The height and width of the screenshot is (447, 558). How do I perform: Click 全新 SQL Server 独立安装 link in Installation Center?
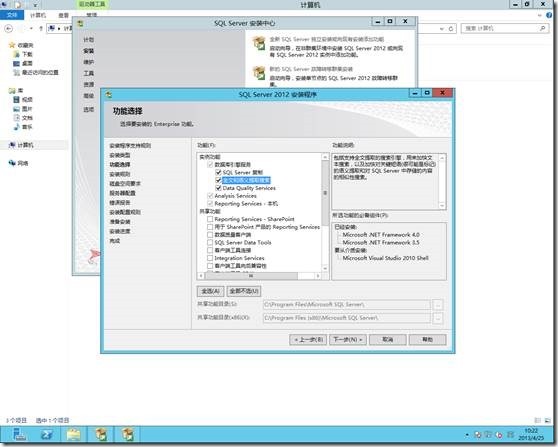pyautogui.click(x=326, y=39)
